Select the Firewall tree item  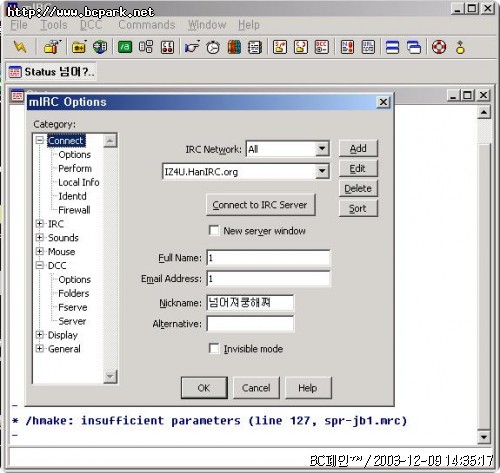pyautogui.click(x=74, y=210)
